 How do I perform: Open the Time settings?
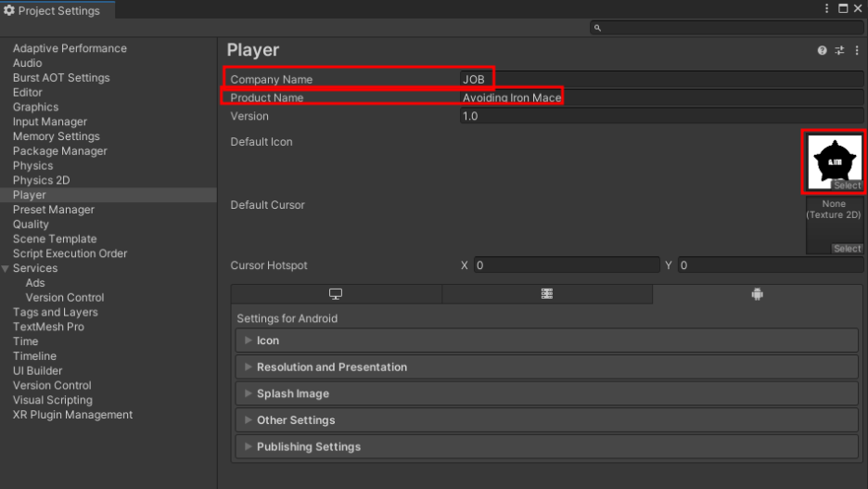(25, 341)
